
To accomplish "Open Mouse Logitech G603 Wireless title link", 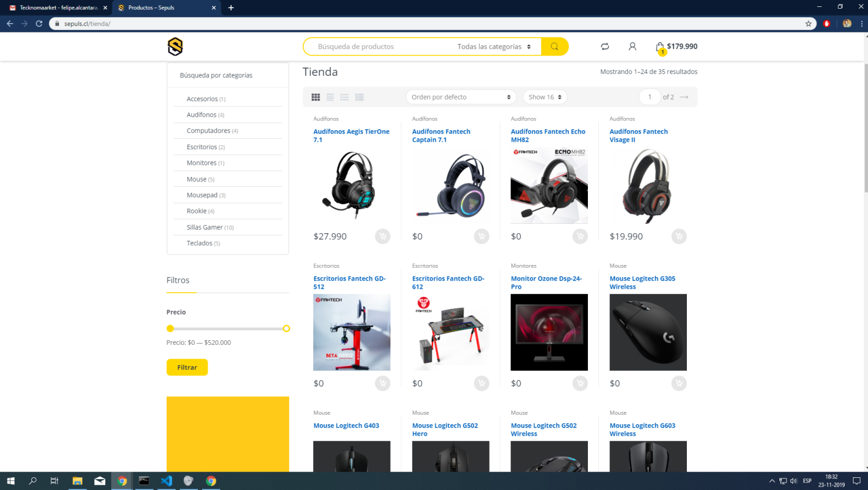I will point(642,429).
